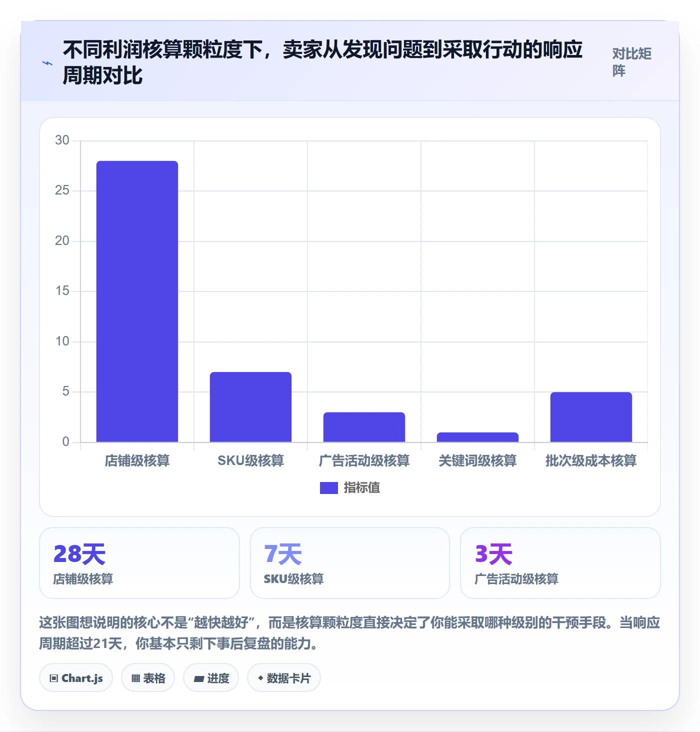Click the 店铺级核算 x-axis label
Screen dimensions: 700x732
(x=137, y=460)
